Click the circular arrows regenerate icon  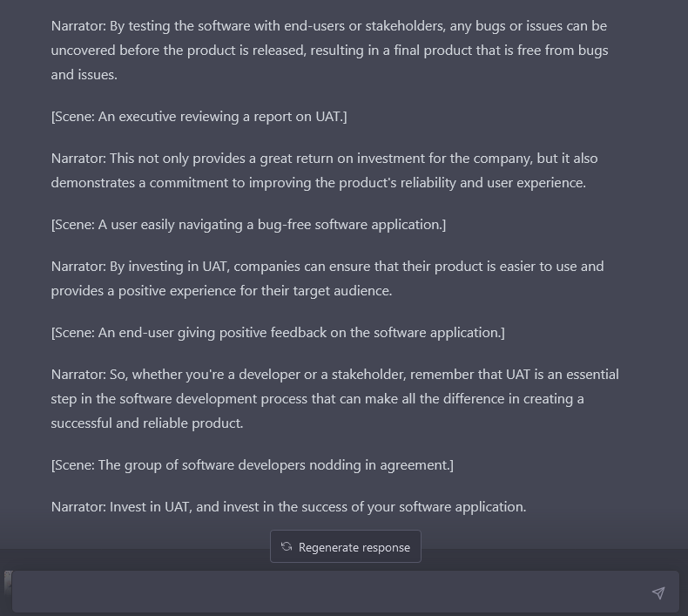pyautogui.click(x=287, y=547)
